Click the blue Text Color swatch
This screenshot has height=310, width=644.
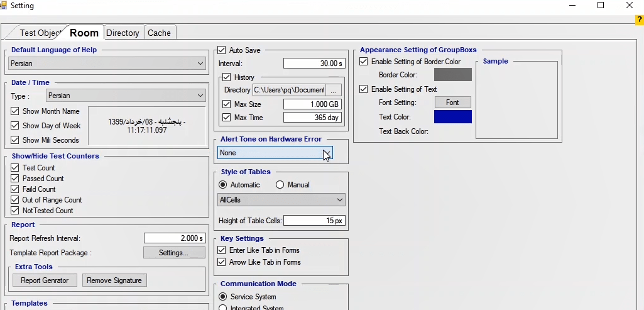[x=452, y=117]
